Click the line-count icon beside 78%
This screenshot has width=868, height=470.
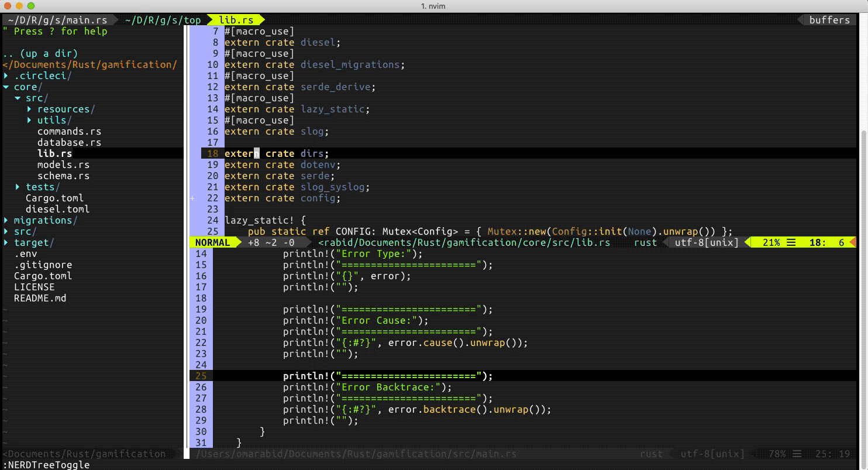point(797,454)
